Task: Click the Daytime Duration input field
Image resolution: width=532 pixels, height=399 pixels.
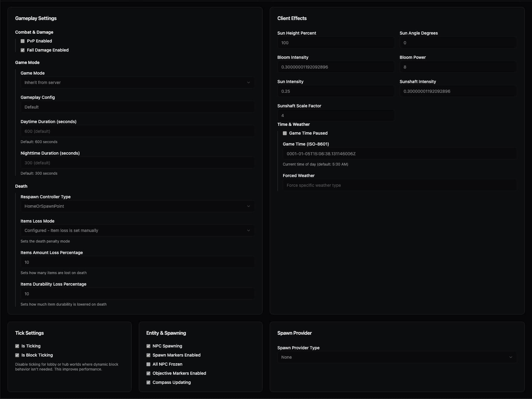Action: (x=137, y=131)
